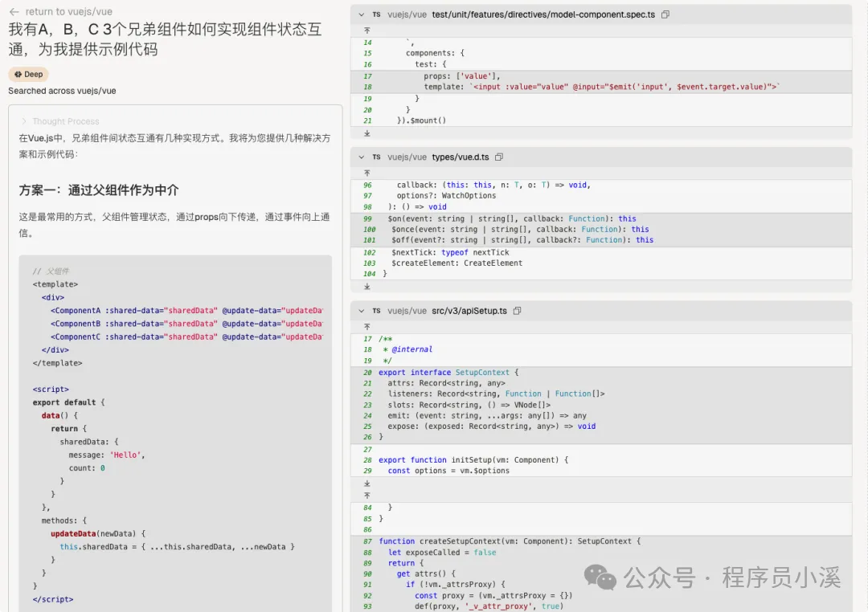Screen dimensions: 868x612
Task: Click line 25 expose signature
Action: [x=492, y=426]
